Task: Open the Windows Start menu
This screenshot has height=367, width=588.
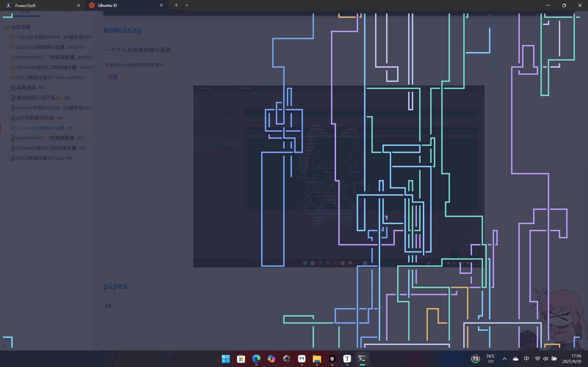Action: point(226,359)
